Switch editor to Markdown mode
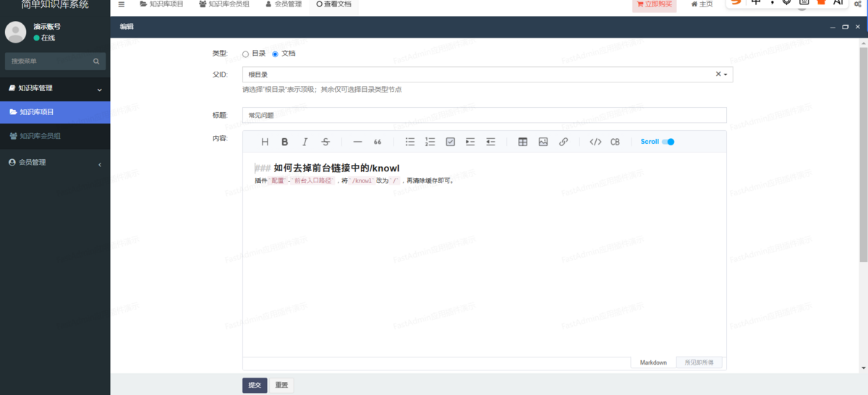Viewport: 868px width, 395px height. [x=653, y=362]
